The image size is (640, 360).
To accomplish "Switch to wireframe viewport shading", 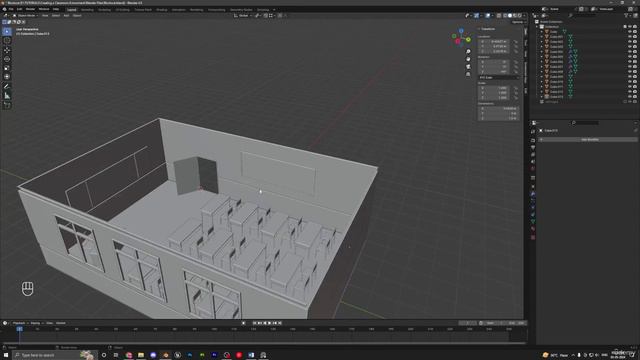I will point(505,16).
